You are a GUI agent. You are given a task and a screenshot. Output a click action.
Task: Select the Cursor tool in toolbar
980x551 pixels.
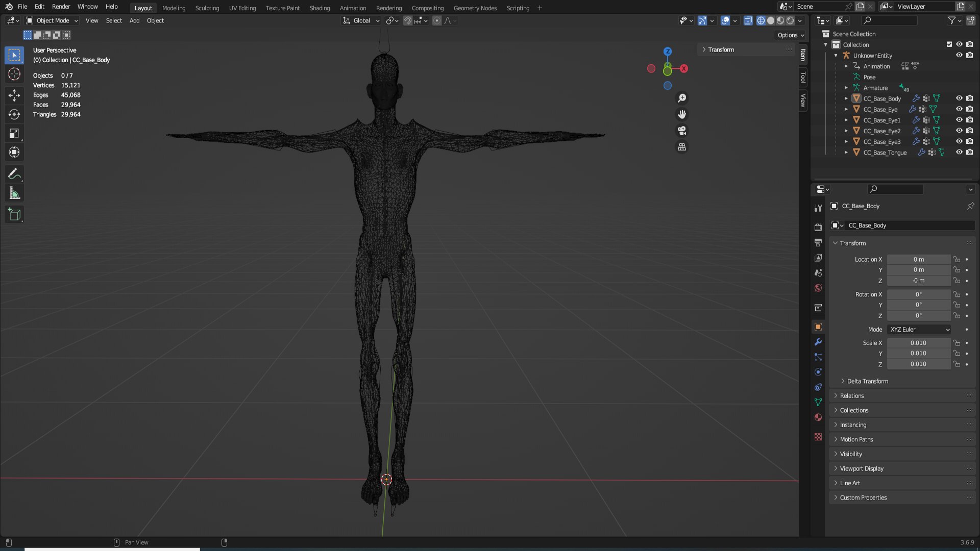point(14,74)
